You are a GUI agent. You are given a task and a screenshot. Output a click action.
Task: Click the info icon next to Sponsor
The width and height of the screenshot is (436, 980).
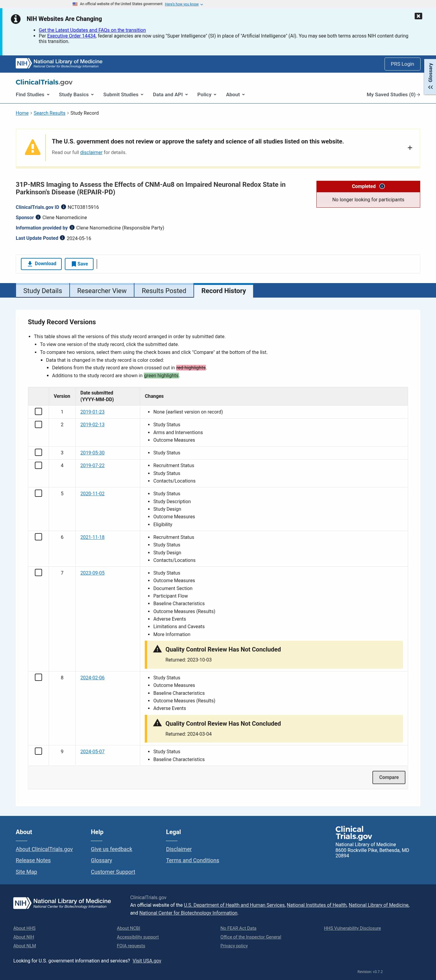[38, 217]
